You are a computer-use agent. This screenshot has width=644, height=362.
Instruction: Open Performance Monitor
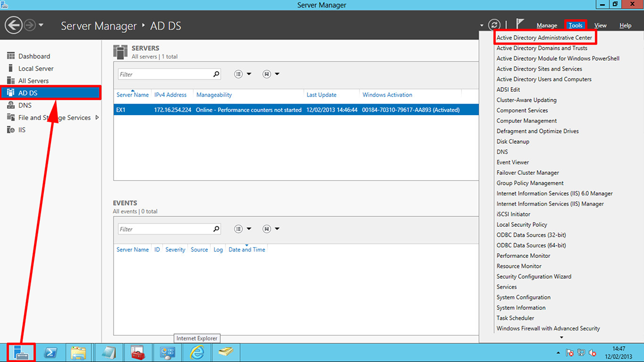point(523,256)
